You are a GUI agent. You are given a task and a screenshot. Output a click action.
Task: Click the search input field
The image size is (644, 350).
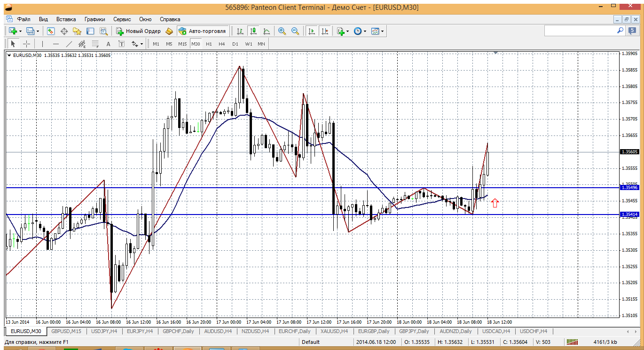click(580, 31)
